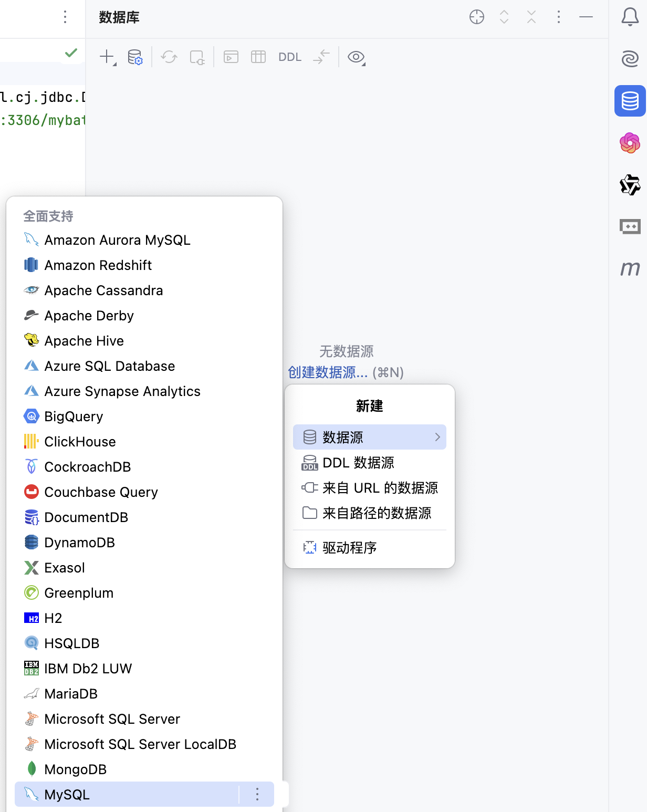This screenshot has width=647, height=812.
Task: Pick Exasol data source
Action: [x=144, y=568]
